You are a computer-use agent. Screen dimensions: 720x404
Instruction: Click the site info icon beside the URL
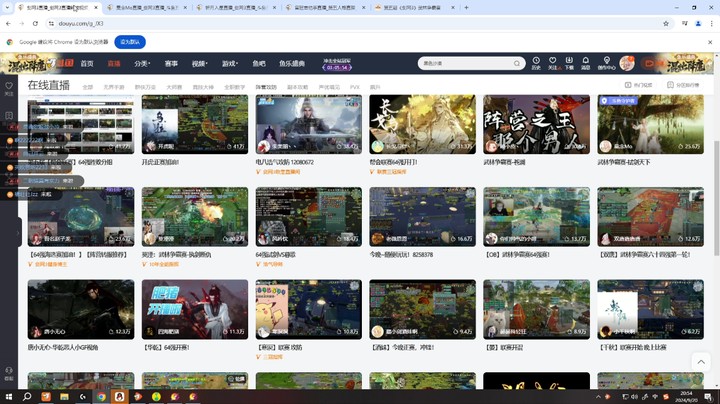point(51,23)
